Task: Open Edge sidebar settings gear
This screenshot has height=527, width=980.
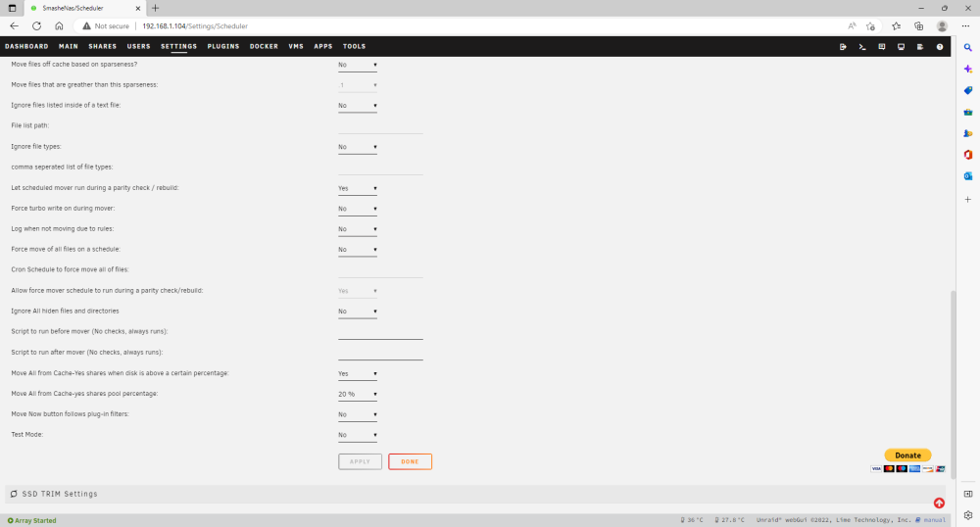Action: pyautogui.click(x=967, y=515)
